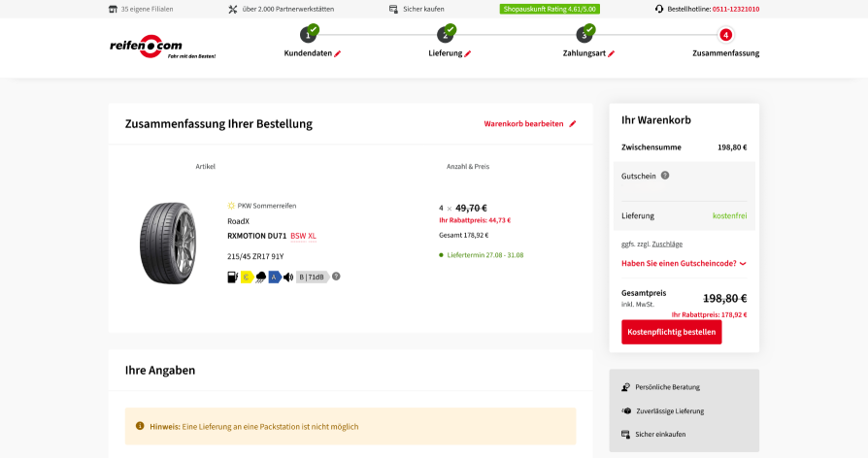Click Gesamt 178,92 € text
Image resolution: width=868 pixels, height=458 pixels.
464,235
